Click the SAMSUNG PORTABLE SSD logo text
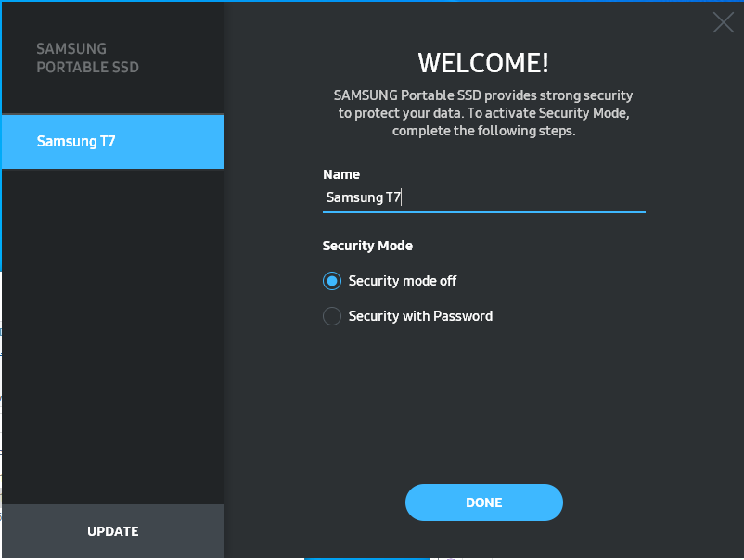This screenshot has width=744, height=560. pyautogui.click(x=87, y=57)
